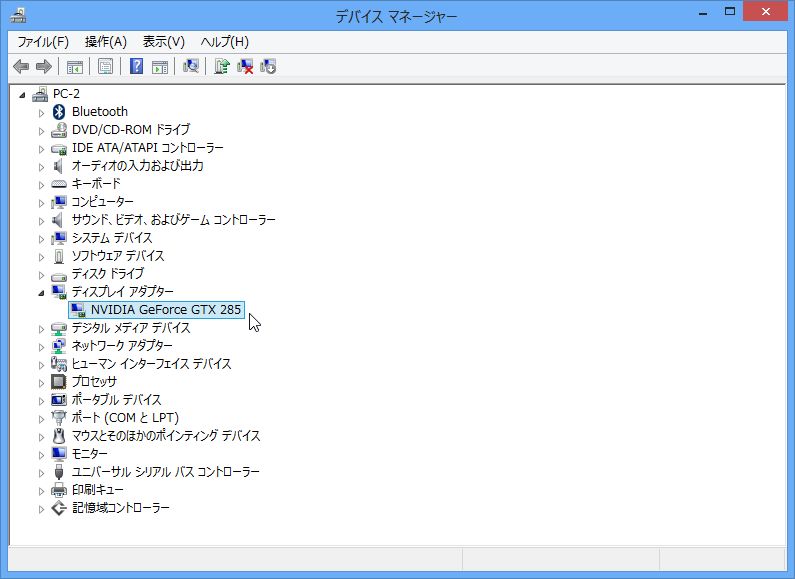
Task: Click the ソフトウェア デバイス icon
Action: click(x=59, y=256)
